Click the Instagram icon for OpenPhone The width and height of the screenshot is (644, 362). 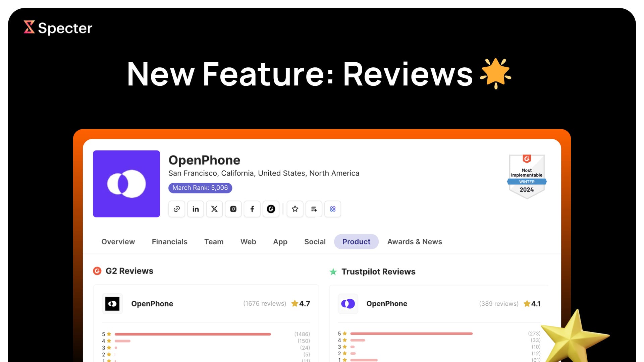tap(233, 208)
